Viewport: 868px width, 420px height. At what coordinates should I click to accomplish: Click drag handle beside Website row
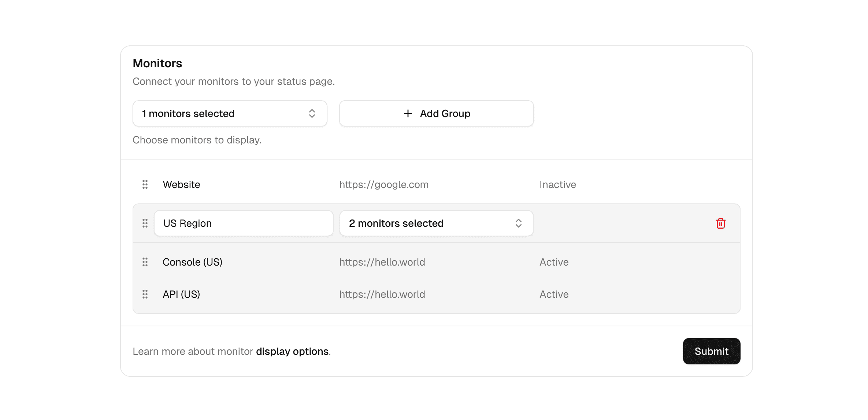pyautogui.click(x=145, y=184)
